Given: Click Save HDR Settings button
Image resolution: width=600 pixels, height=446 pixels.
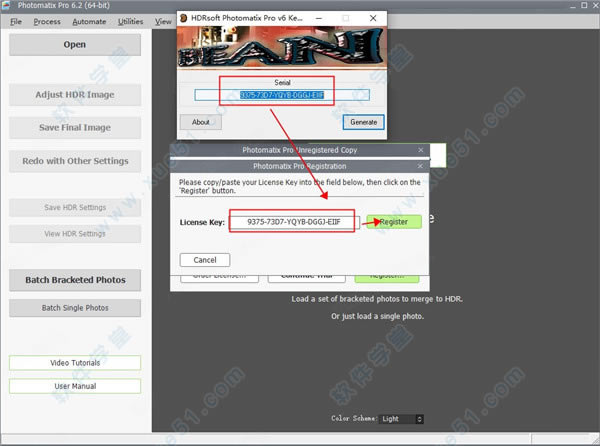Looking at the screenshot, I should point(75,208).
